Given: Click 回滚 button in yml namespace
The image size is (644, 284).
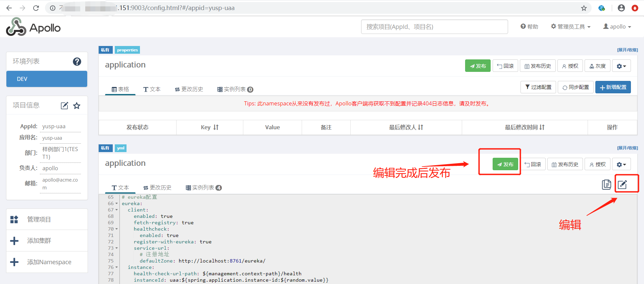Looking at the screenshot, I should click(533, 164).
